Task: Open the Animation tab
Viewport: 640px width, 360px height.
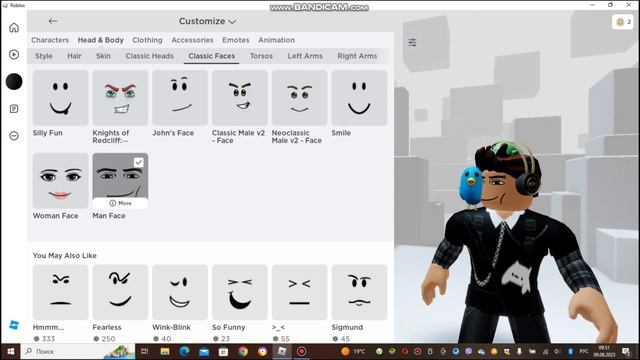Action: pyautogui.click(x=276, y=40)
